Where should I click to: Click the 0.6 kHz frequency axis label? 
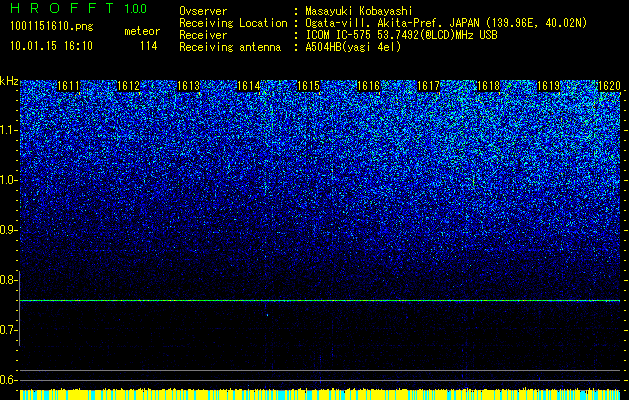coord(8,380)
